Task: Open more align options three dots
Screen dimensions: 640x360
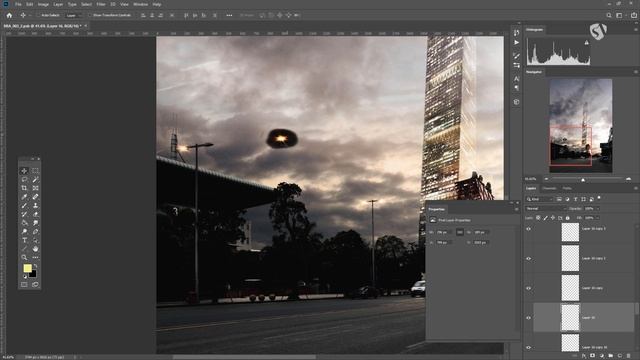Action: click(229, 15)
